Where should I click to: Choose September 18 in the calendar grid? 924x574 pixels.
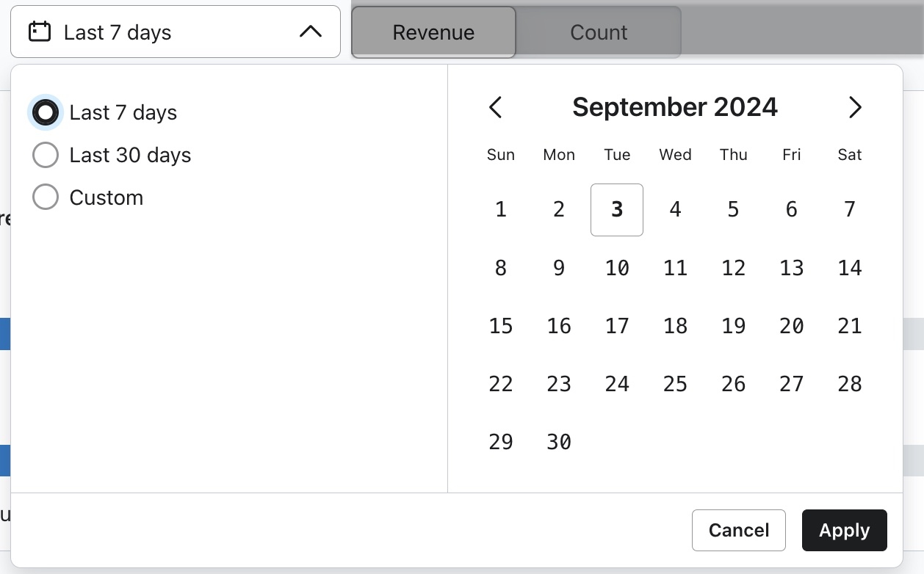click(675, 326)
